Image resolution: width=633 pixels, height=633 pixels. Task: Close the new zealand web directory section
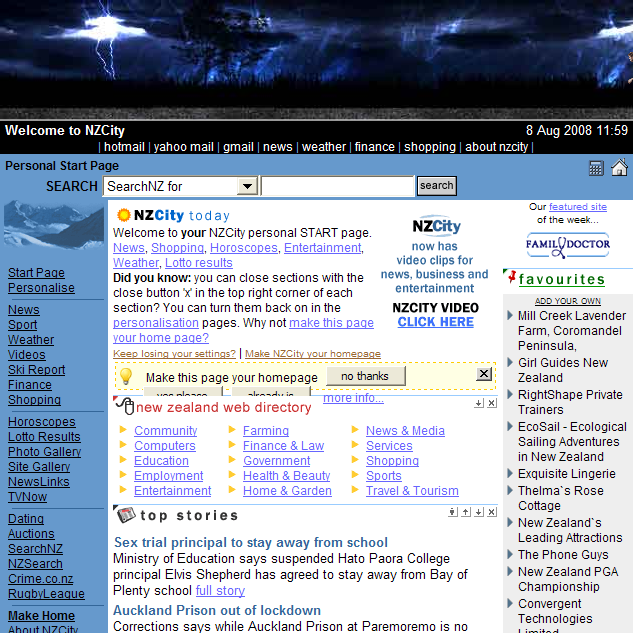click(x=492, y=403)
